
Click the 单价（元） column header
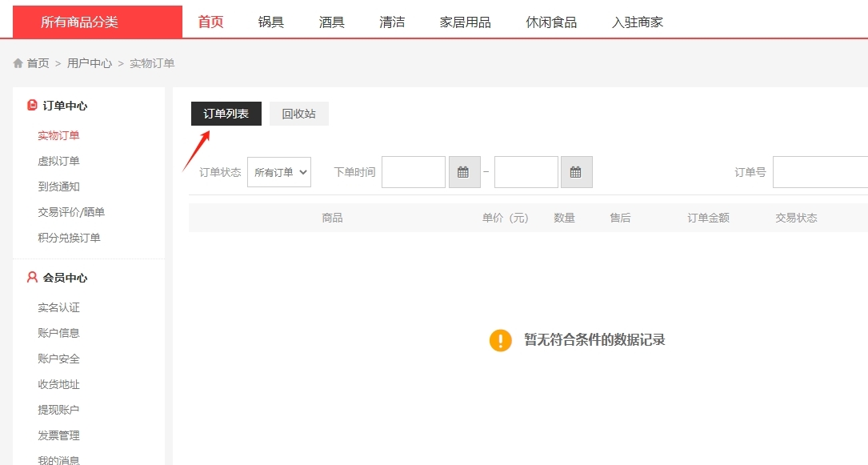pos(505,218)
